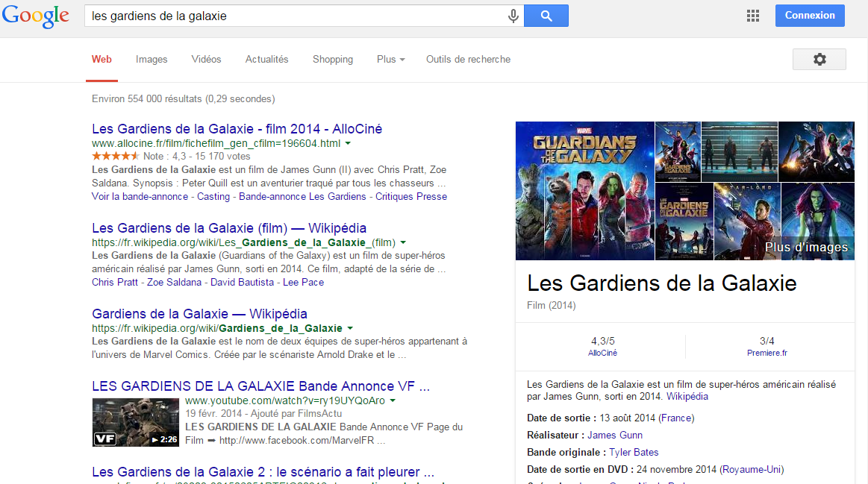Screen dimensions: 868x484
Task: Click the Connexion sign-in button
Action: pos(810,16)
